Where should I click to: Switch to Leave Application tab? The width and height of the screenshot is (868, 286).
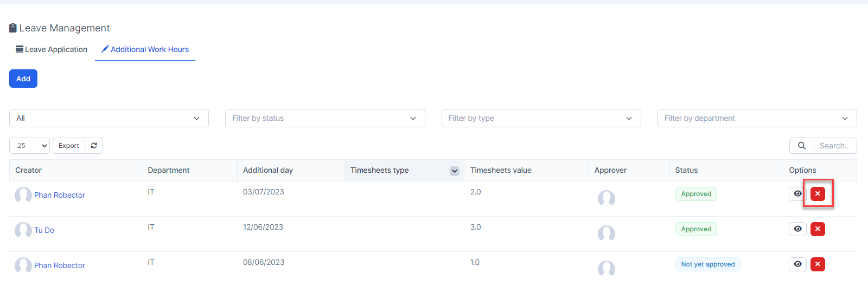52,49
